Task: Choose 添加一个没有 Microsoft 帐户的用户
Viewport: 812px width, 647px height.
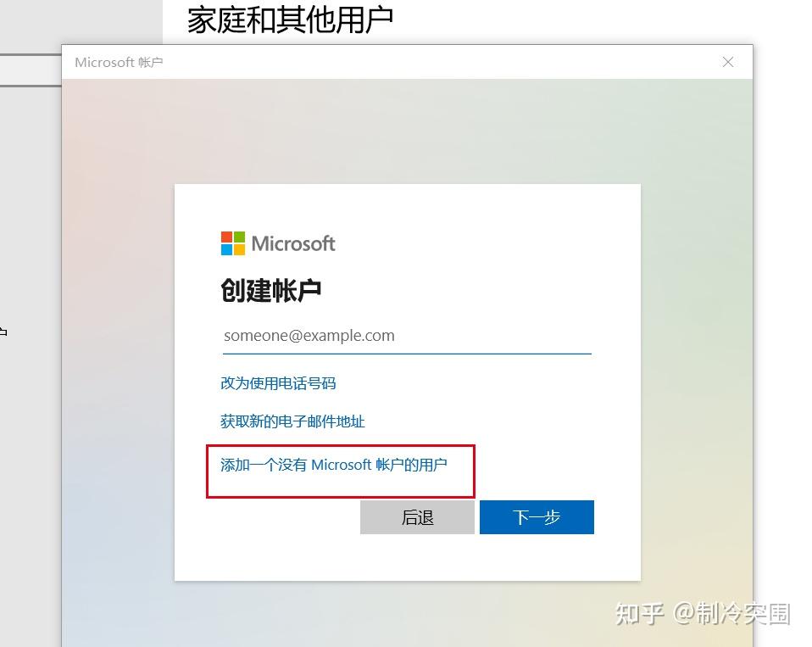Action: click(333, 465)
